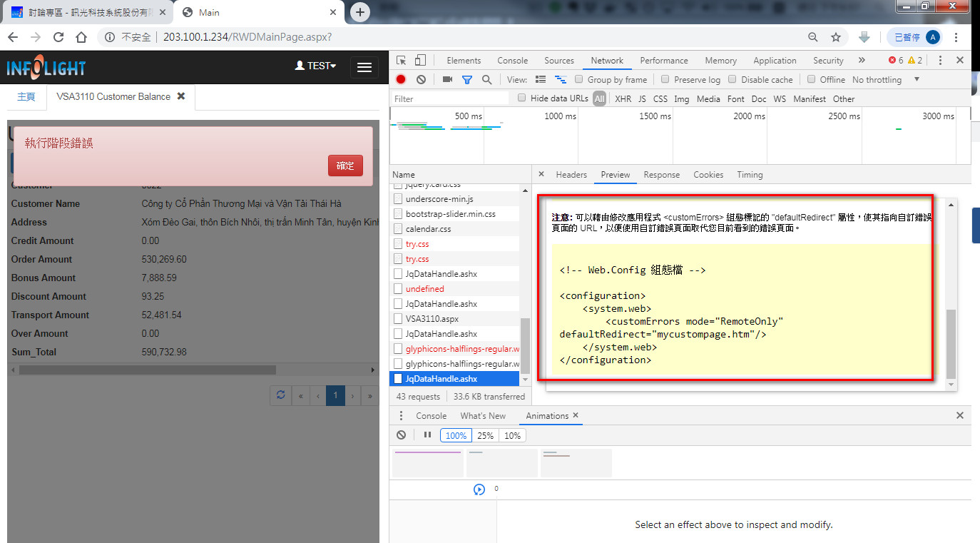Filter requests by XHR

[623, 99]
